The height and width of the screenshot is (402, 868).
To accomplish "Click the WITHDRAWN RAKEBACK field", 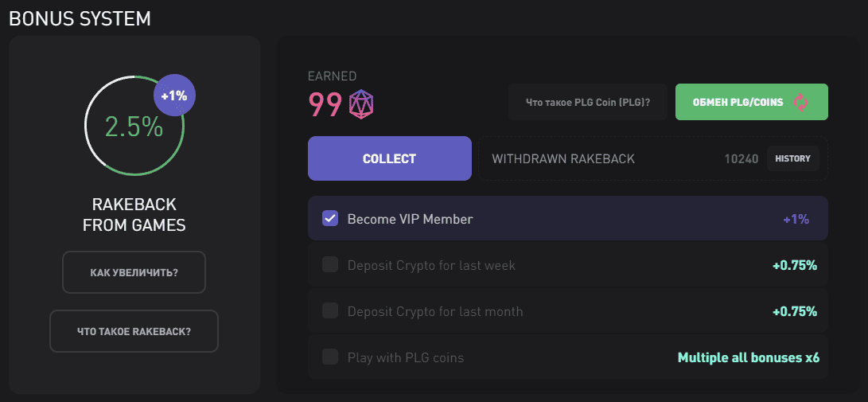I will point(563,158).
